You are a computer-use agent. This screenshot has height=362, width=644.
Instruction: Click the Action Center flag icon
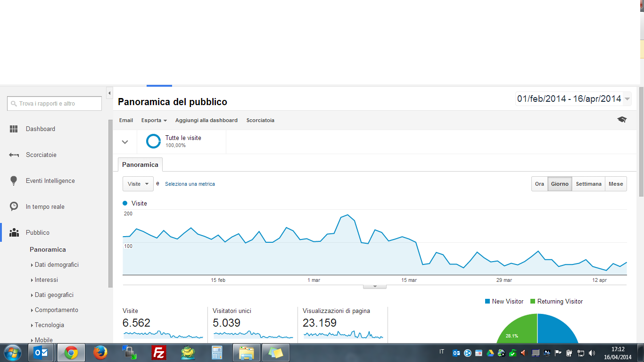pyautogui.click(x=558, y=353)
